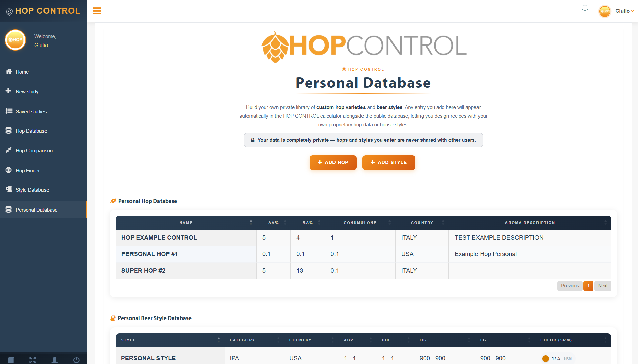
Task: Open Saved studies menu item
Action: point(43,111)
